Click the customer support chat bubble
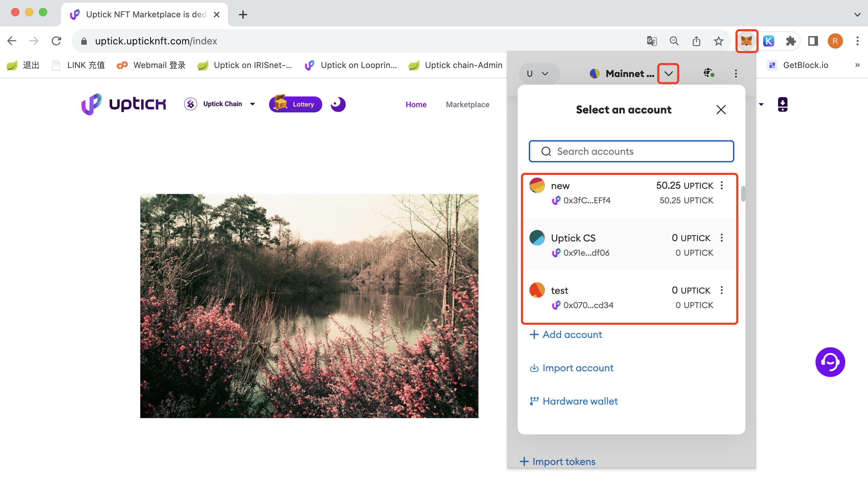 tap(830, 362)
